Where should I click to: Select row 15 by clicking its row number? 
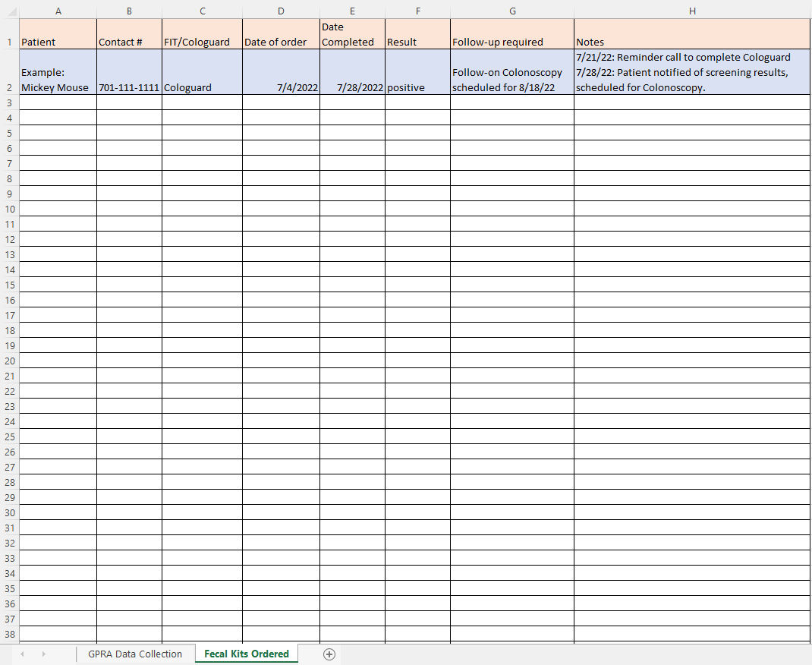(x=9, y=285)
